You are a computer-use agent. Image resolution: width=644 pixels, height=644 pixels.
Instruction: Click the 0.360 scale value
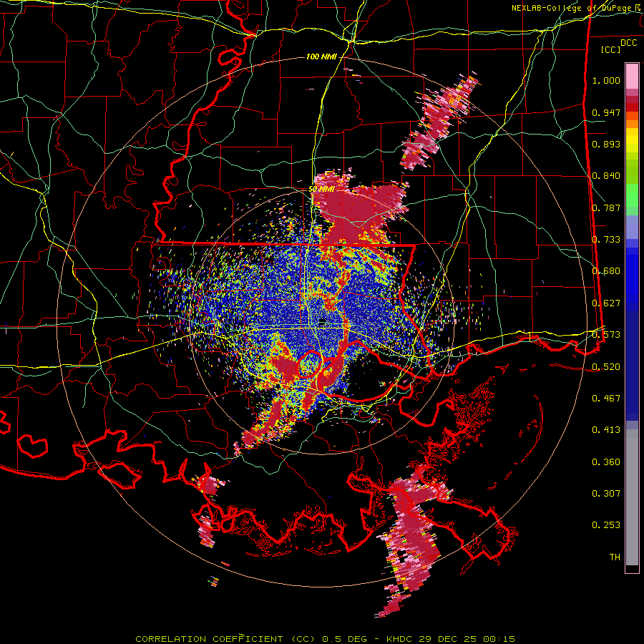tap(606, 462)
